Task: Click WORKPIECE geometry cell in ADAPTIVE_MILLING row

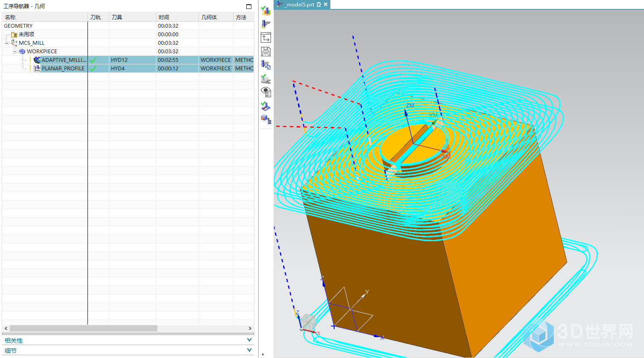Action: [x=216, y=60]
